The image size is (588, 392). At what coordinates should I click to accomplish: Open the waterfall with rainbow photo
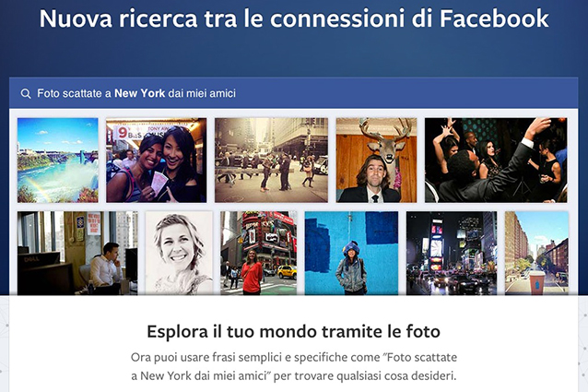pyautogui.click(x=58, y=160)
